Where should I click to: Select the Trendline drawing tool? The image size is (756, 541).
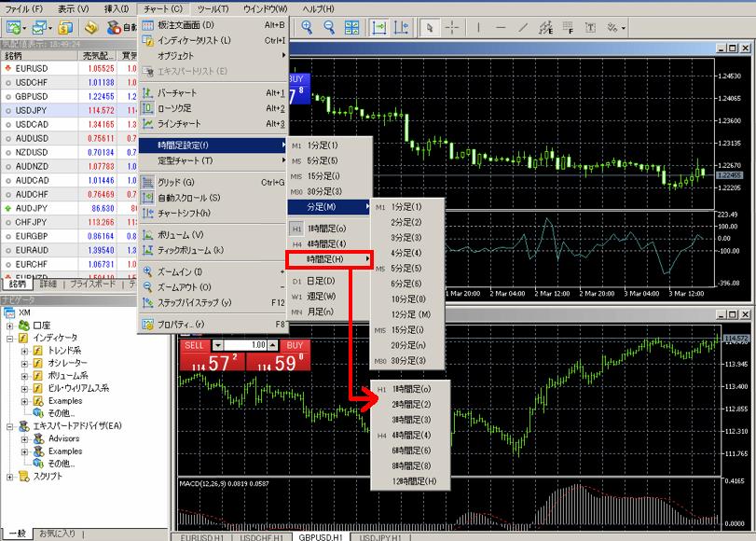click(523, 27)
